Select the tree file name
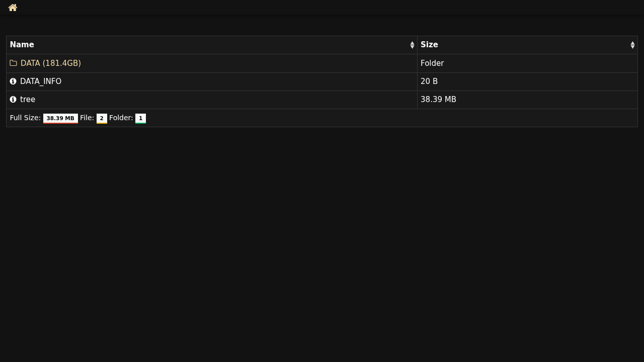The image size is (644, 362). (28, 100)
